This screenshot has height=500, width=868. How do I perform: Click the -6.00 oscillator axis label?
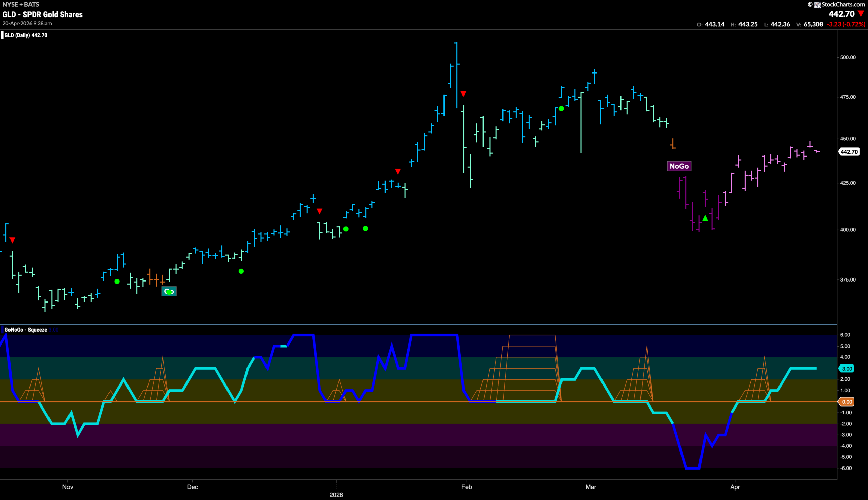coord(845,468)
